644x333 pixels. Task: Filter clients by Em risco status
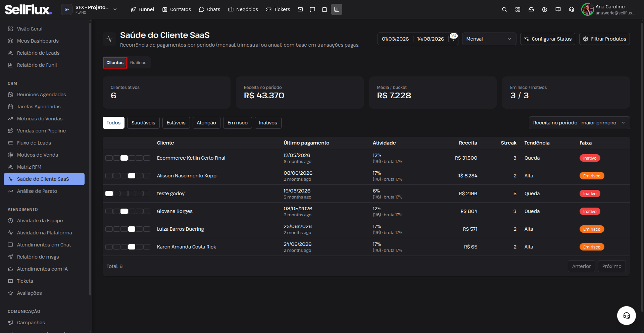(x=238, y=123)
